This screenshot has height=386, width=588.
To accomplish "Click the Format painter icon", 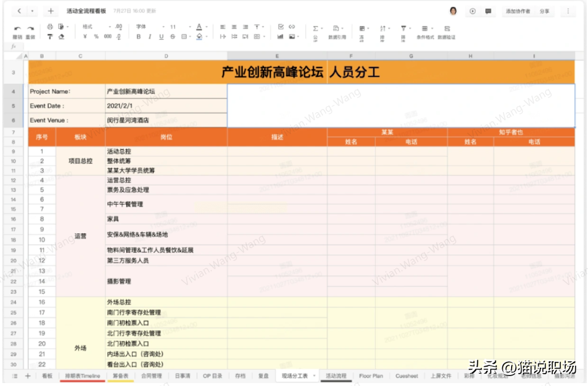I will (x=50, y=36).
